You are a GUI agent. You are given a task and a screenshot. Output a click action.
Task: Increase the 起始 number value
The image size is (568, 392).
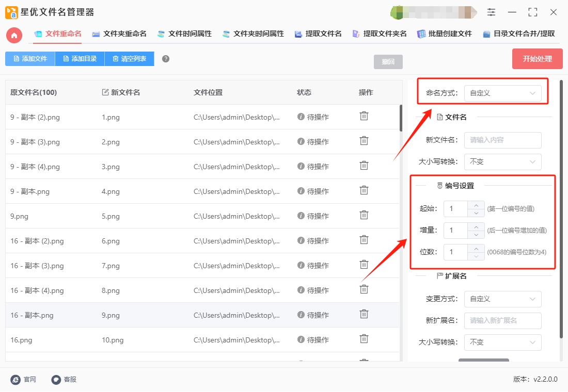click(476, 205)
